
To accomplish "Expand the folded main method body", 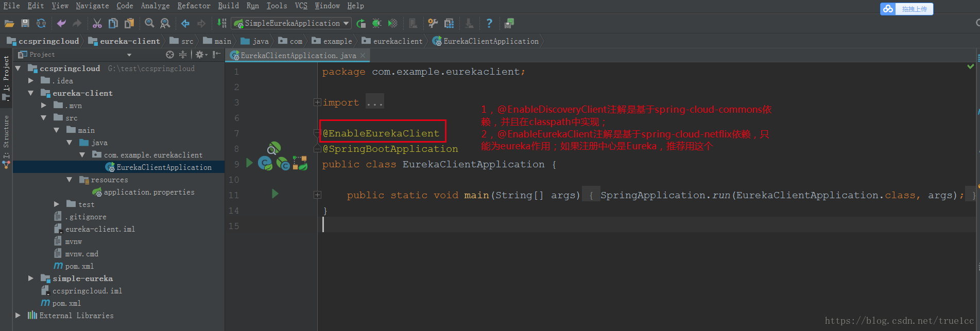I will tap(317, 195).
